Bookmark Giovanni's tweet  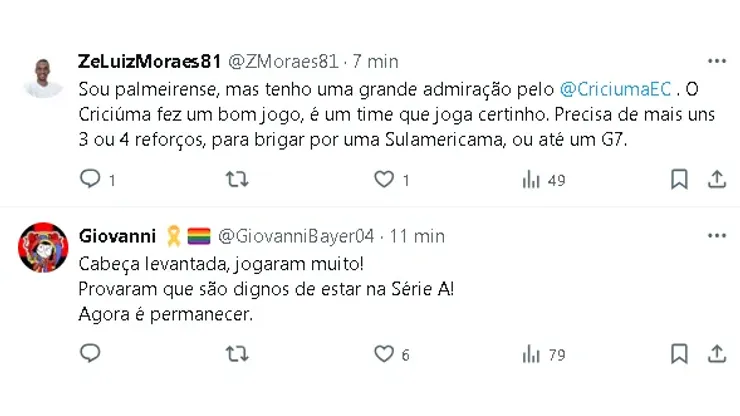pos(679,354)
